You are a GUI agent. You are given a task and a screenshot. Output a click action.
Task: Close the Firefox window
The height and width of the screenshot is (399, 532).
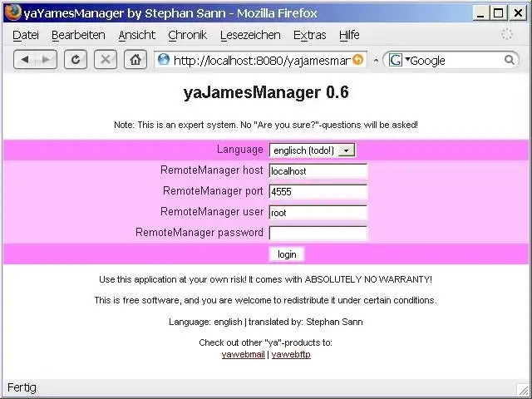518,13
